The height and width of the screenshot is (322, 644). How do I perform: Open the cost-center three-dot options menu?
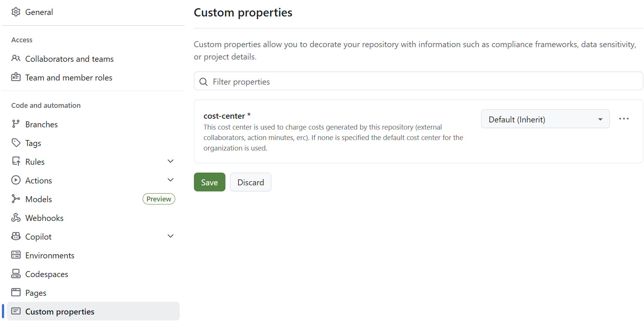pos(624,119)
